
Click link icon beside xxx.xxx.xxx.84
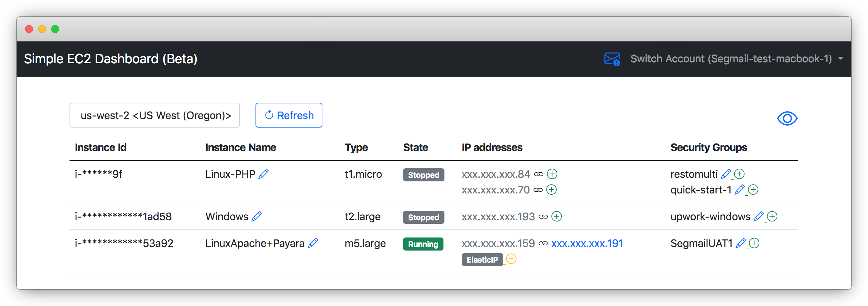tap(538, 174)
